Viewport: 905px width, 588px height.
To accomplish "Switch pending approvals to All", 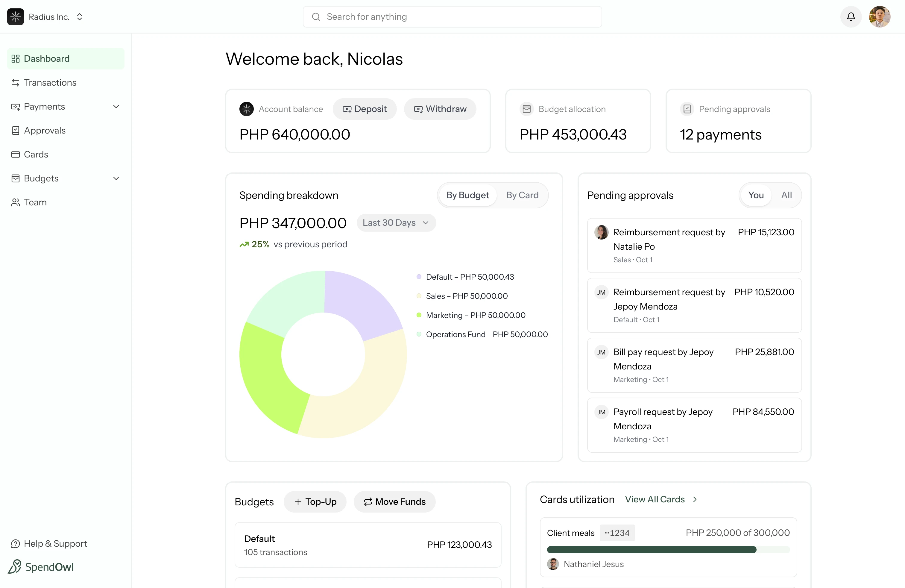I will click(786, 195).
